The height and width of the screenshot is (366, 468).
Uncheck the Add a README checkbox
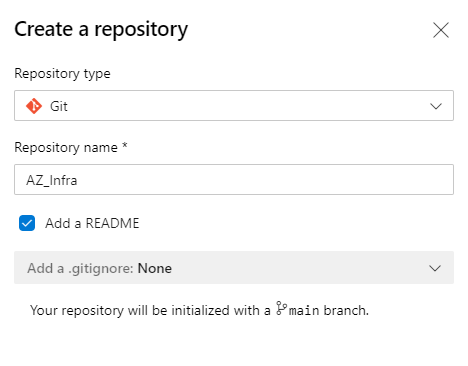coord(27,223)
